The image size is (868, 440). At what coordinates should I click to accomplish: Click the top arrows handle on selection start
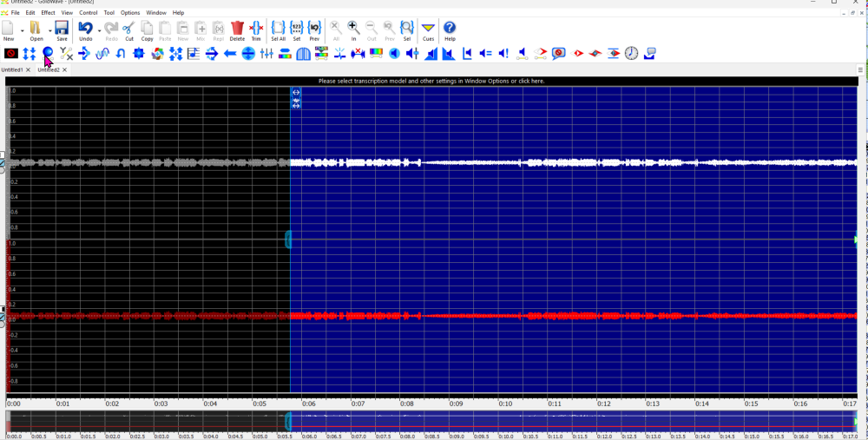click(296, 93)
